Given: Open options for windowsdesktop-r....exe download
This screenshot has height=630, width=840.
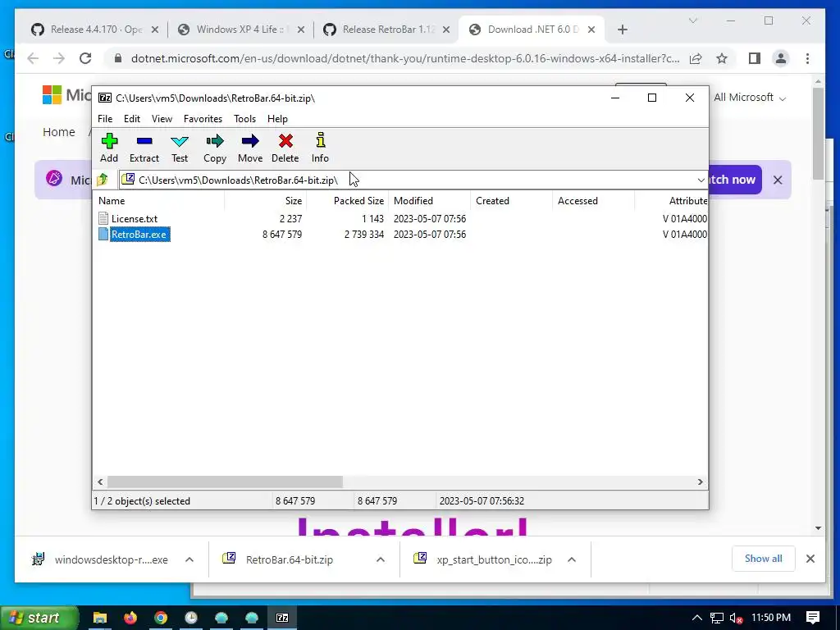Looking at the screenshot, I should 189,559.
